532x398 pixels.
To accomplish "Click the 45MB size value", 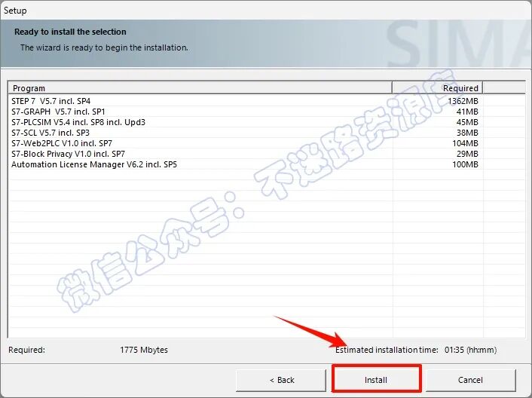I will (x=467, y=122).
